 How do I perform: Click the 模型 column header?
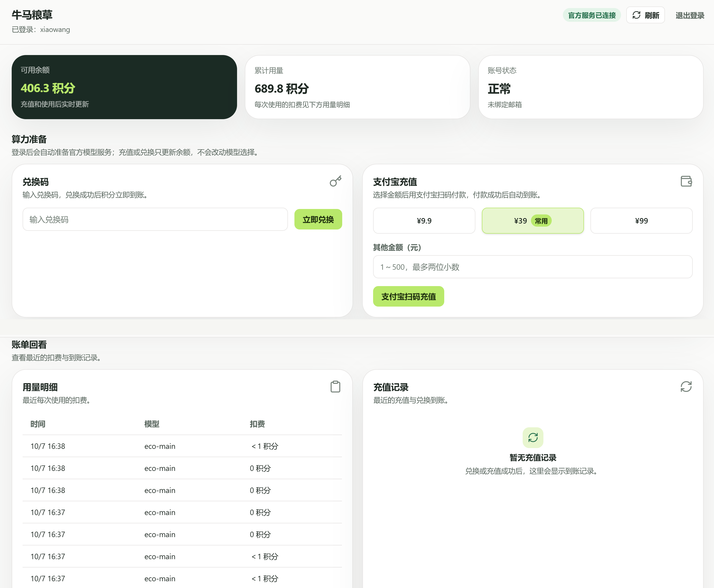coord(152,424)
